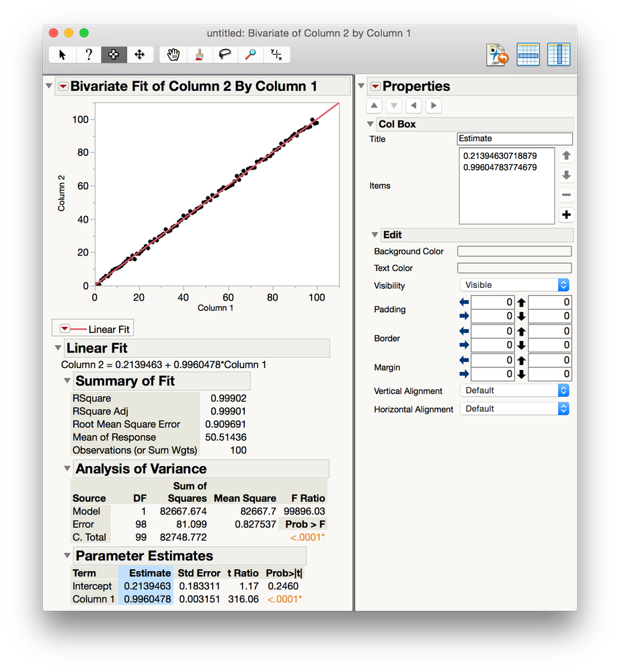620x672 pixels.
Task: Click the F Ratio value 99896.03
Action: (304, 511)
